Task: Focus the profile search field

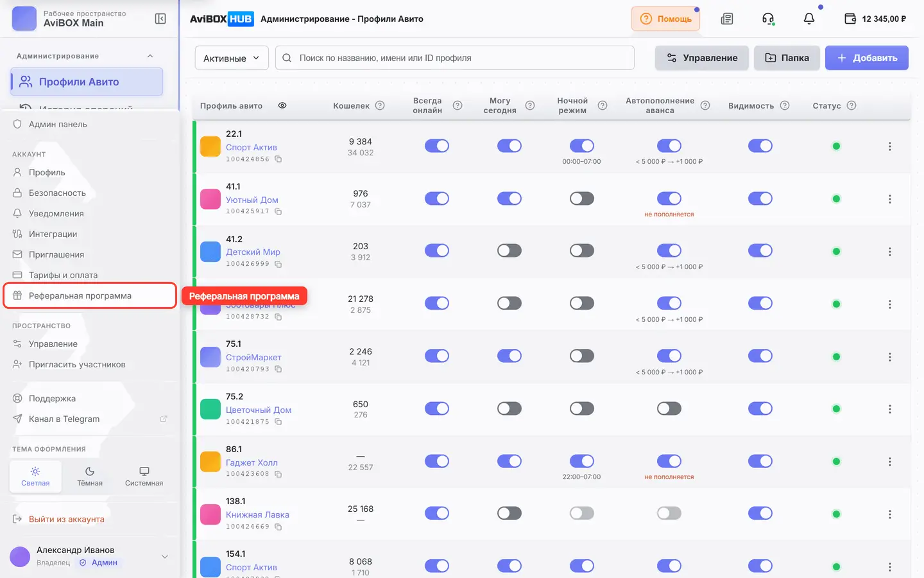Action: coord(455,58)
